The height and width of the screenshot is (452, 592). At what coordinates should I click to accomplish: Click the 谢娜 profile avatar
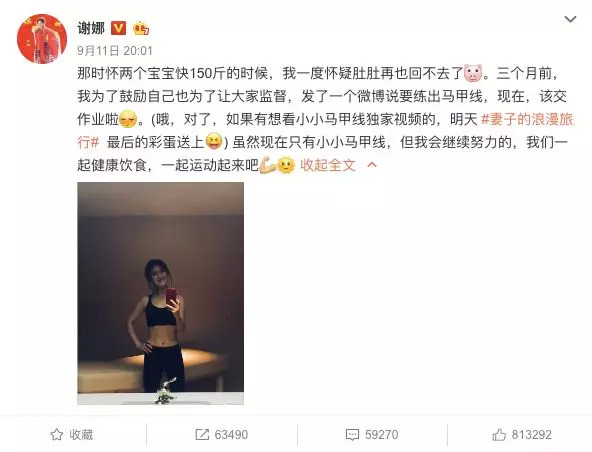coord(42,39)
